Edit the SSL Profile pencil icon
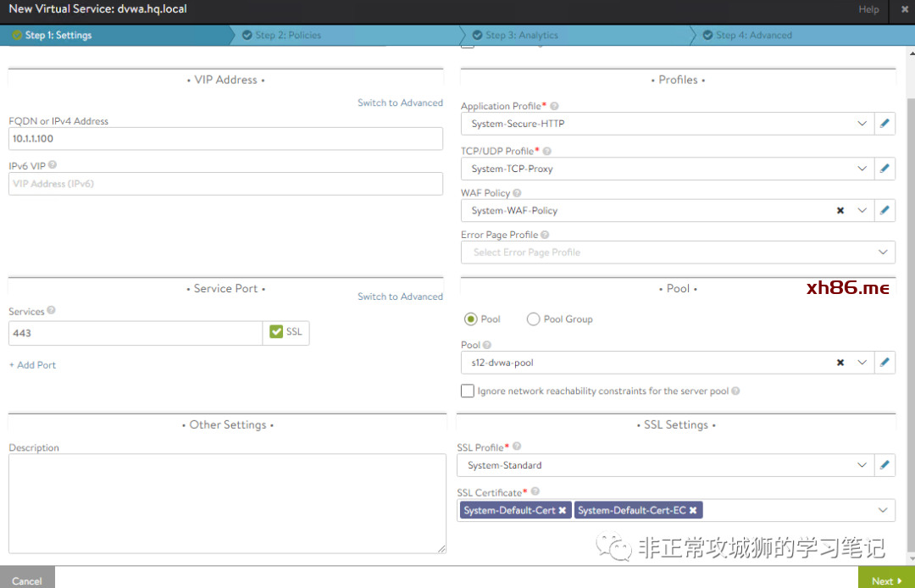This screenshot has width=915, height=588. [884, 465]
